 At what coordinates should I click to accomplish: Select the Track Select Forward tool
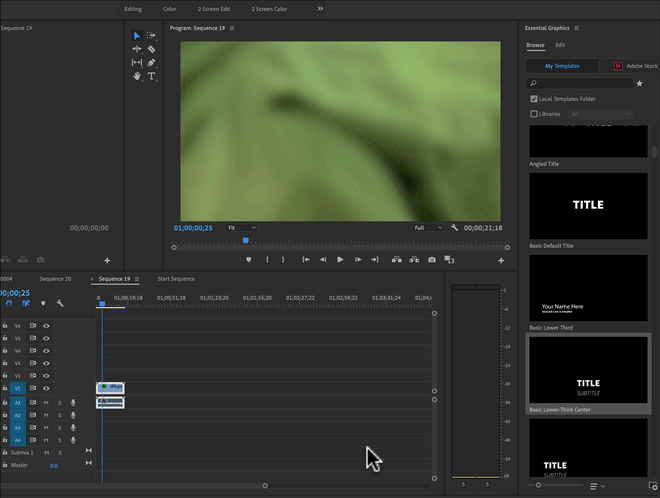pos(151,36)
